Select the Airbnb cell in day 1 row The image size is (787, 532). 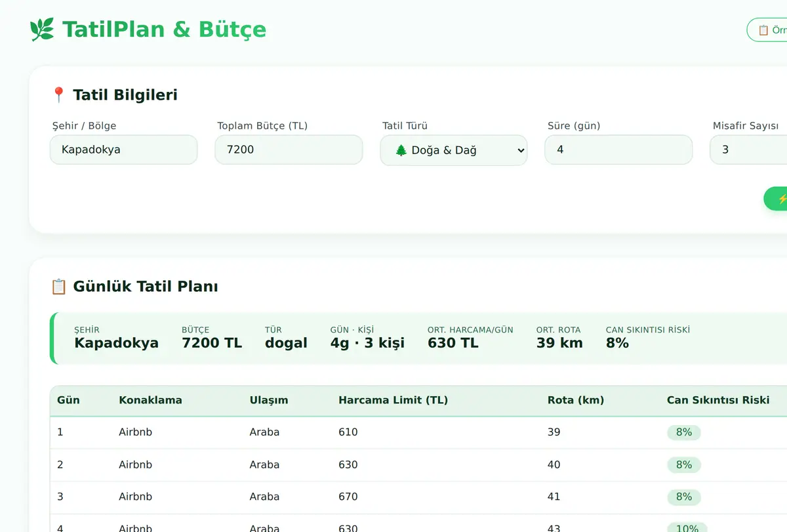pyautogui.click(x=135, y=432)
